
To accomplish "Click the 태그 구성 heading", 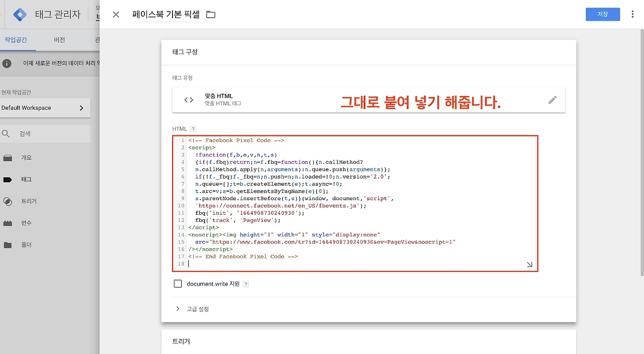I will click(x=185, y=52).
